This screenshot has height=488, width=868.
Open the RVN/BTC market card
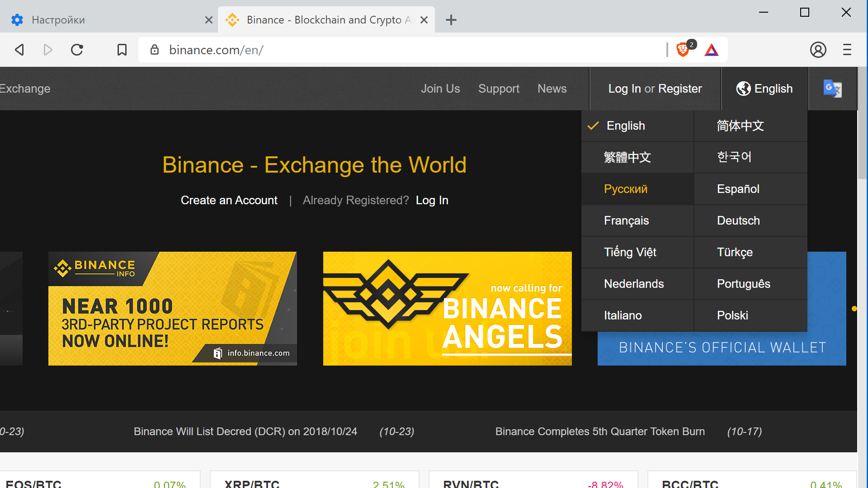pyautogui.click(x=533, y=479)
